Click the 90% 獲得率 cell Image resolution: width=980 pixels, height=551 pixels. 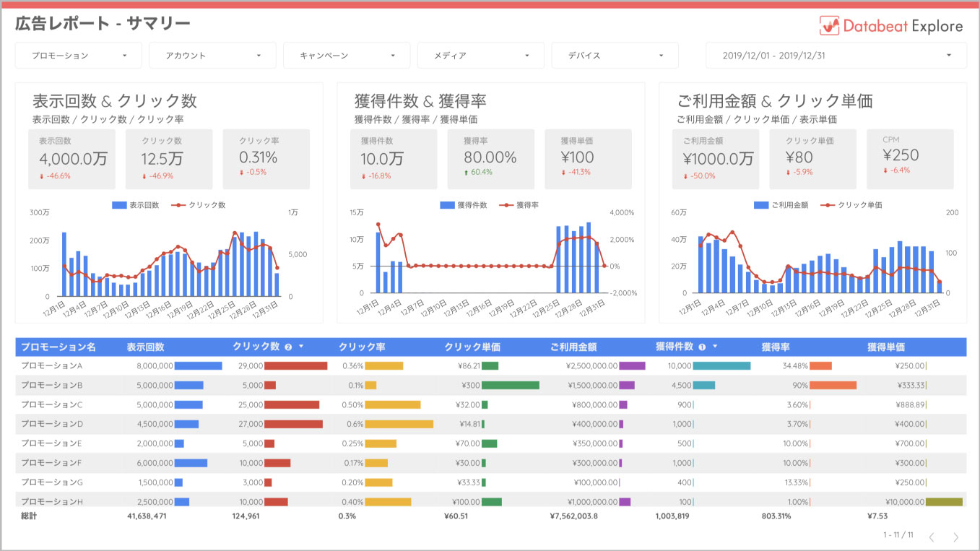click(x=800, y=386)
